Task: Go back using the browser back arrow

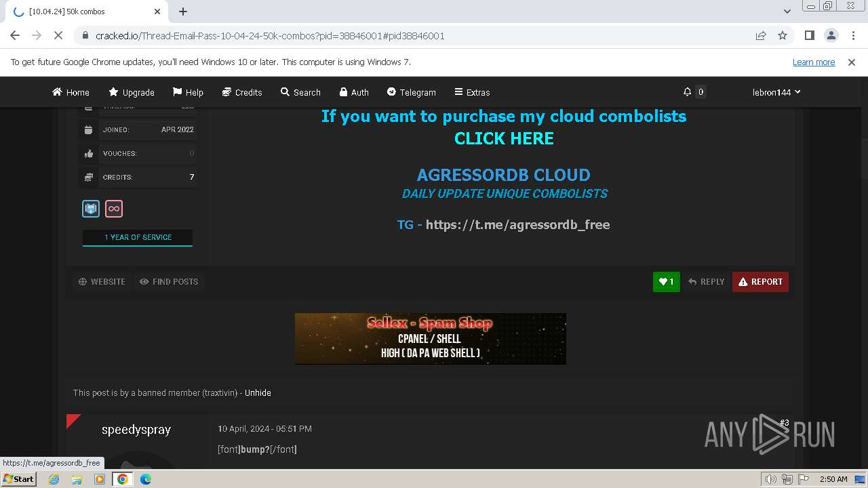Action: (x=15, y=35)
